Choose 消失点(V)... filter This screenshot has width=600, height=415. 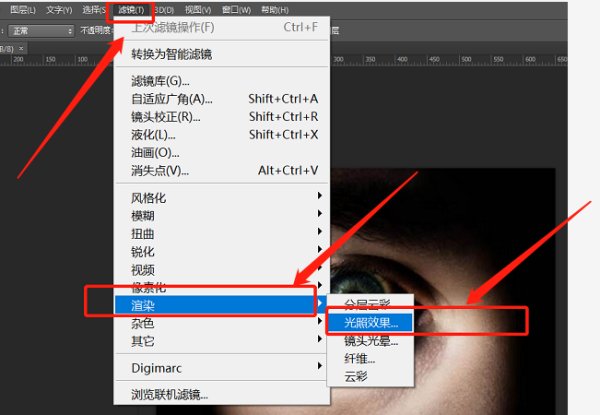(x=222, y=171)
